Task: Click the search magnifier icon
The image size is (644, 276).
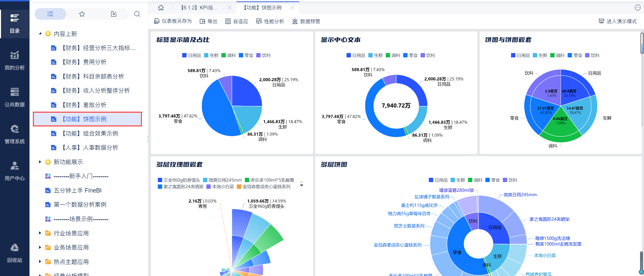Action: 137,14
